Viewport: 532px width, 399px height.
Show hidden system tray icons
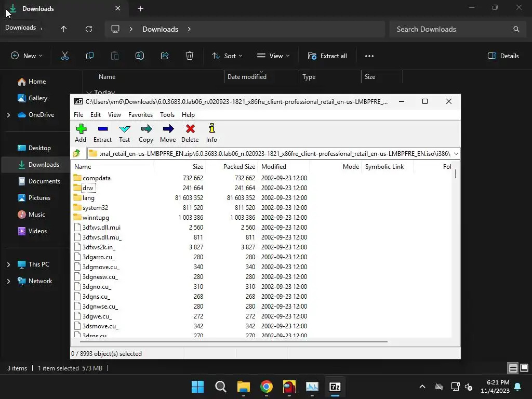point(422,387)
